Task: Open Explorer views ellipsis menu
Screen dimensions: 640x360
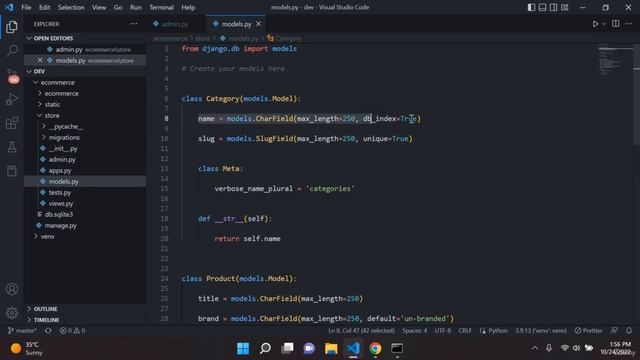Action: 134,24
